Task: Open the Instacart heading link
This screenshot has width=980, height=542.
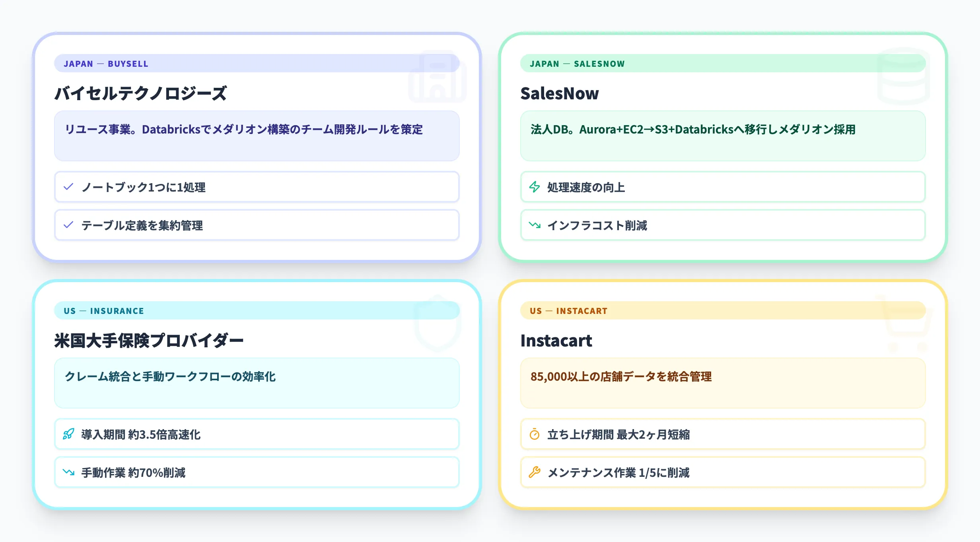Action: [x=557, y=341]
